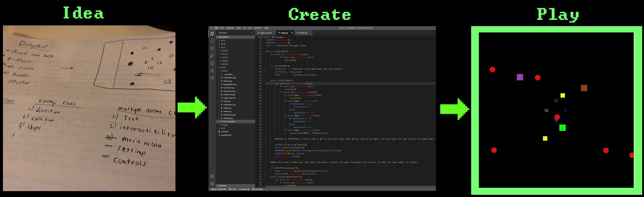
Task: Collapse the V1.4.1 folder
Action: point(225,71)
